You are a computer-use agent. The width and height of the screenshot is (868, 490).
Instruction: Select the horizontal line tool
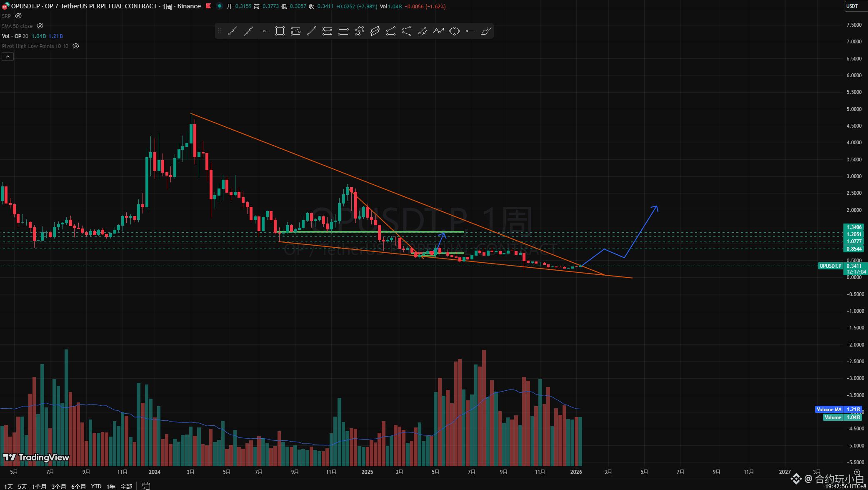coord(264,31)
